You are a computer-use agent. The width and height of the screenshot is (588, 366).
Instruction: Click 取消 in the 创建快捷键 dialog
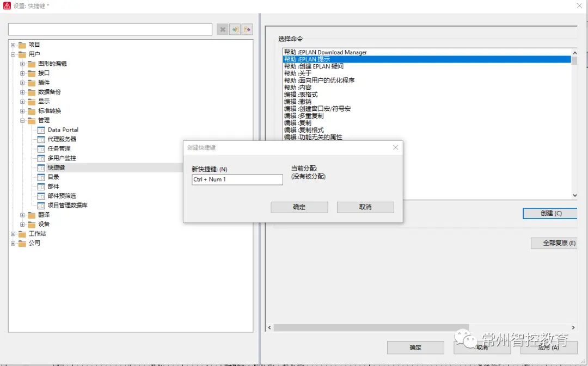point(365,207)
